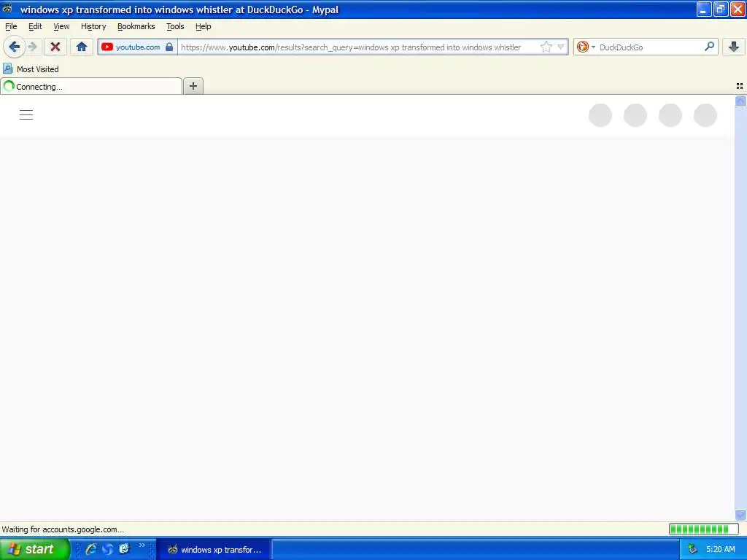
Task: Click the Forward arrow button
Action: [x=33, y=47]
